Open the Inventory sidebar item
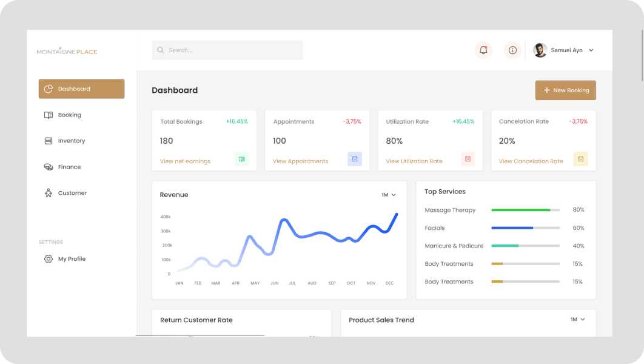 point(71,141)
